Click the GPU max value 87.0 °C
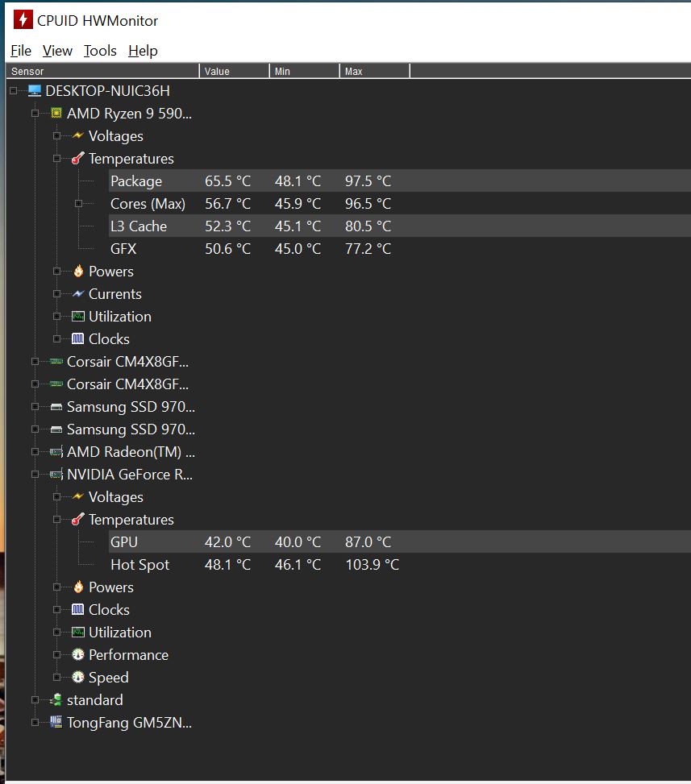 368,542
